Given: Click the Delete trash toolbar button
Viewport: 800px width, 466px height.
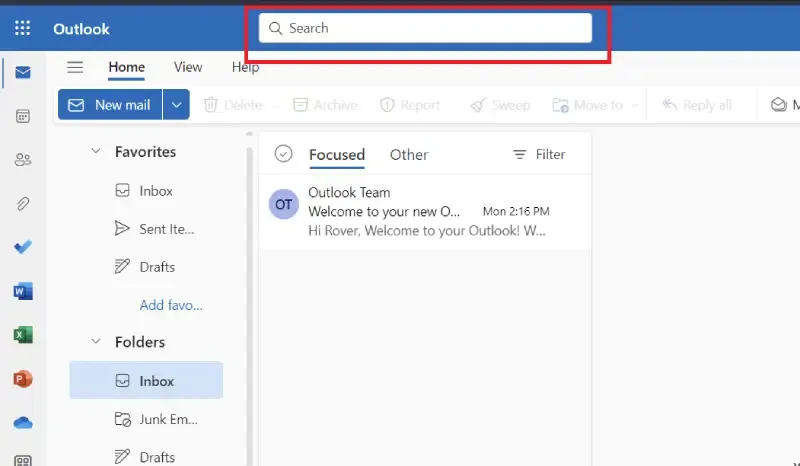Looking at the screenshot, I should (233, 105).
